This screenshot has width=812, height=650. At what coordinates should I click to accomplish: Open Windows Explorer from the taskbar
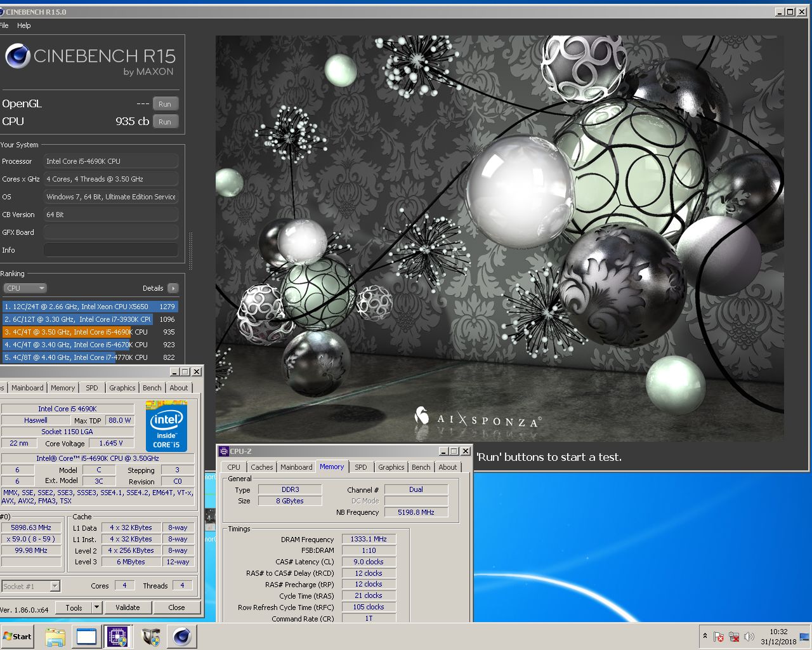[55, 637]
